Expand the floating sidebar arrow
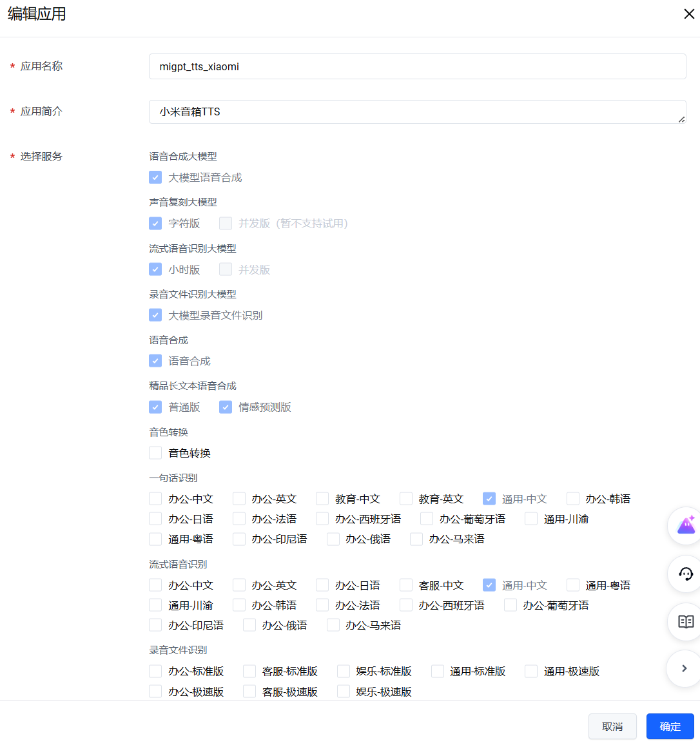The image size is (700, 745). pos(685,668)
